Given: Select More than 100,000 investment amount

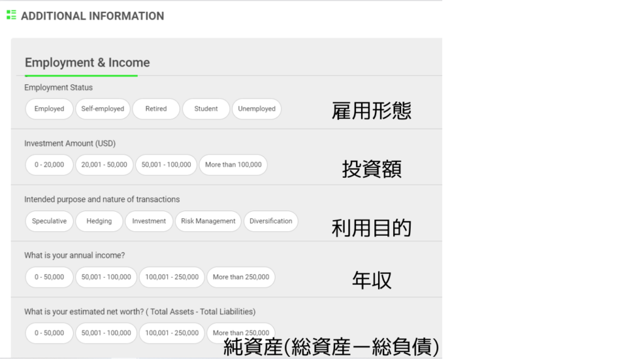Looking at the screenshot, I should pyautogui.click(x=233, y=165).
